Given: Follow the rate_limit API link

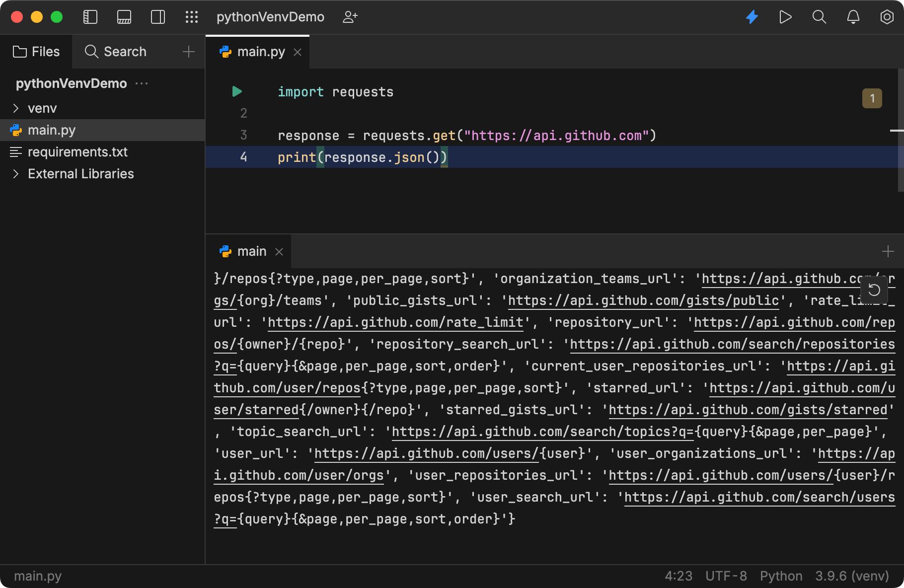Looking at the screenshot, I should (x=395, y=322).
